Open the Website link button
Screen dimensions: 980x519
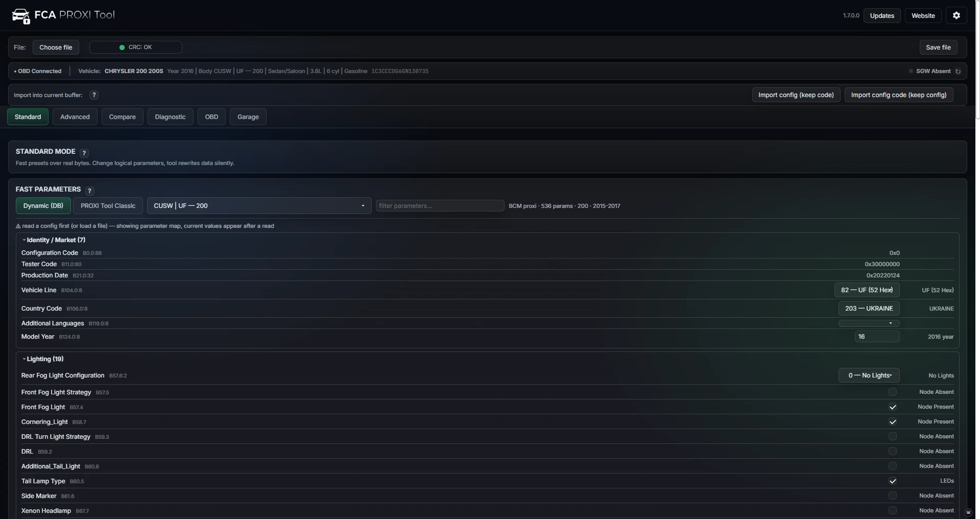(923, 16)
